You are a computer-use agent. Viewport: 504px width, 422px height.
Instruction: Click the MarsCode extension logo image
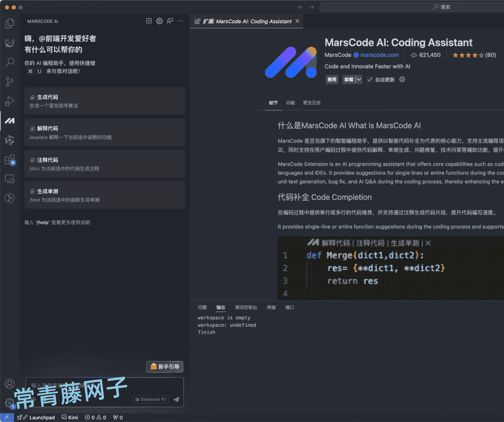point(291,63)
